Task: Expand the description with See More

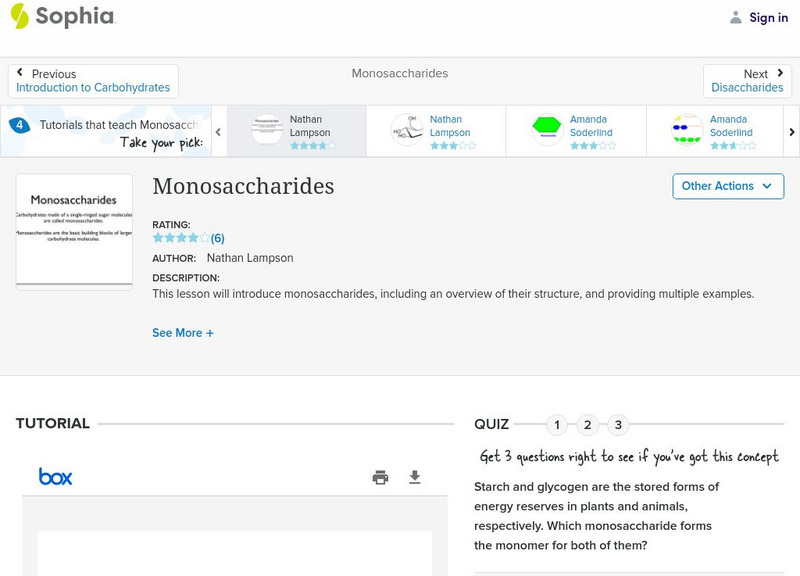Action: pyautogui.click(x=183, y=332)
